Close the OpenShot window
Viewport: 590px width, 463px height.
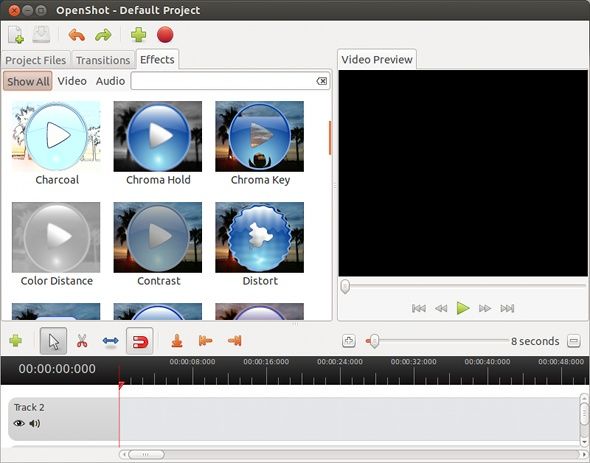point(14,10)
